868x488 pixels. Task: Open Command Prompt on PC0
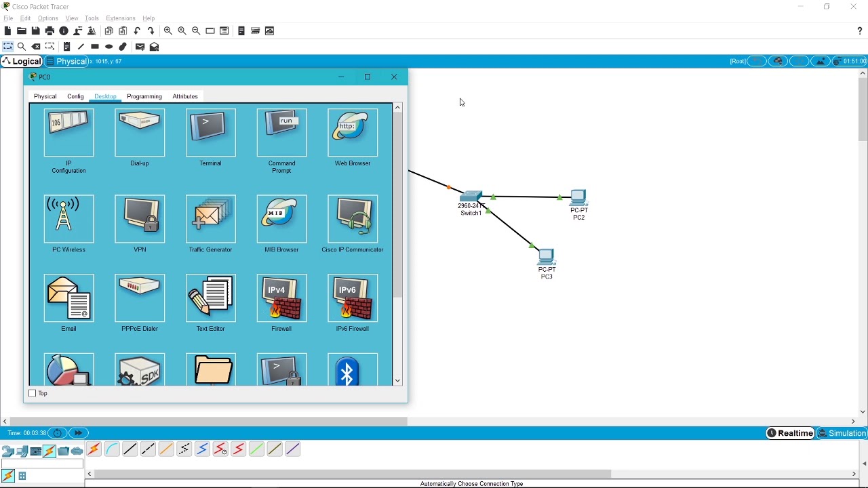pyautogui.click(x=281, y=133)
